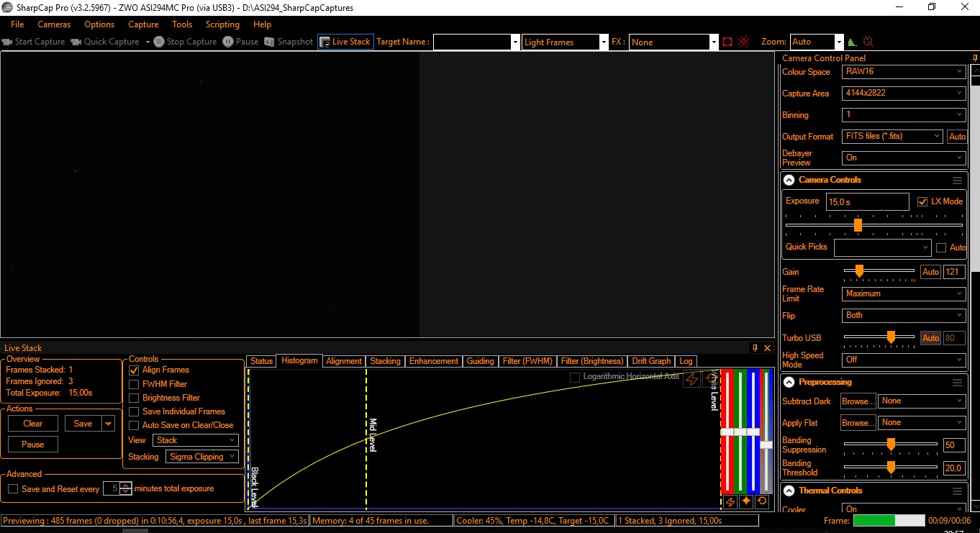The height and width of the screenshot is (533, 980).
Task: Collapse the Camera Controls section
Action: point(789,181)
